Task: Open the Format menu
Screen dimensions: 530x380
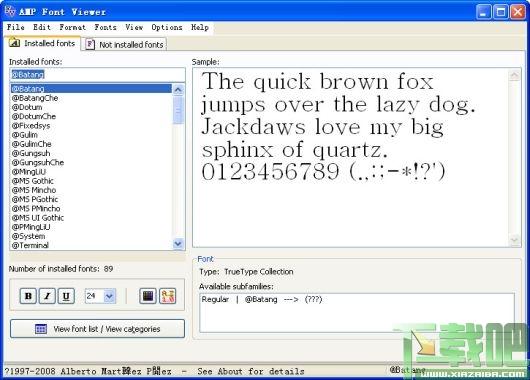Action: [72, 27]
